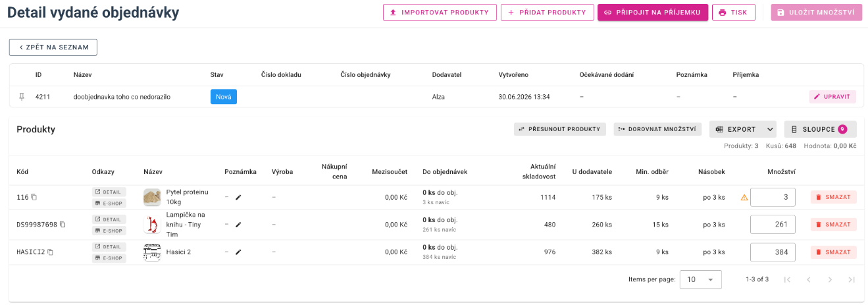Focus quantity field showing 261
The height and width of the screenshot is (305, 868).
click(x=773, y=225)
